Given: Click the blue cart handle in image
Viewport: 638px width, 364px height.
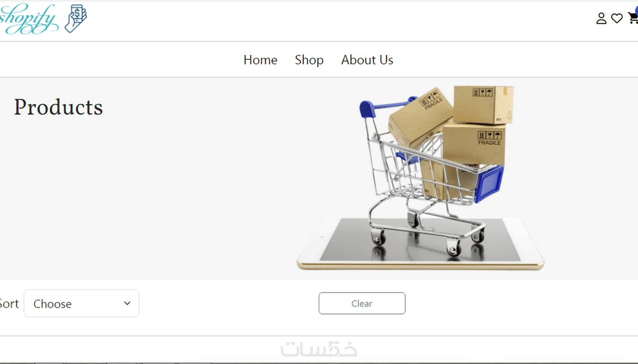Looking at the screenshot, I should 387,106.
